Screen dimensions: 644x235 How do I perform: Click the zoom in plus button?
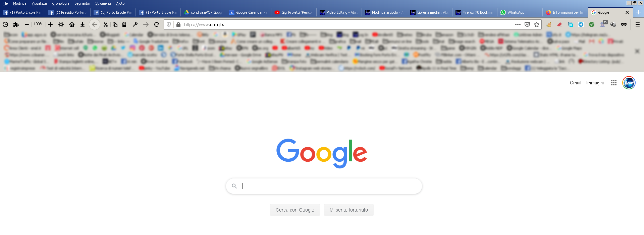50,24
